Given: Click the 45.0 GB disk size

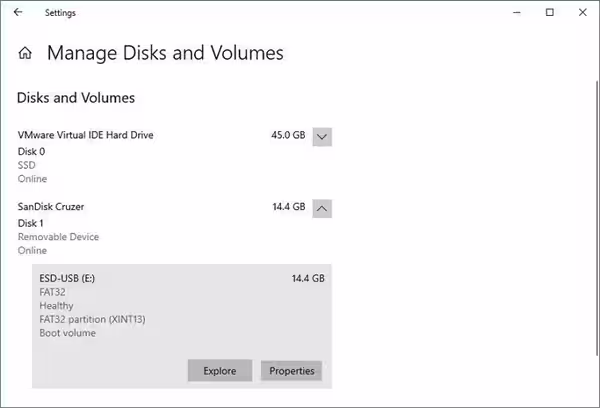Looking at the screenshot, I should (287, 135).
